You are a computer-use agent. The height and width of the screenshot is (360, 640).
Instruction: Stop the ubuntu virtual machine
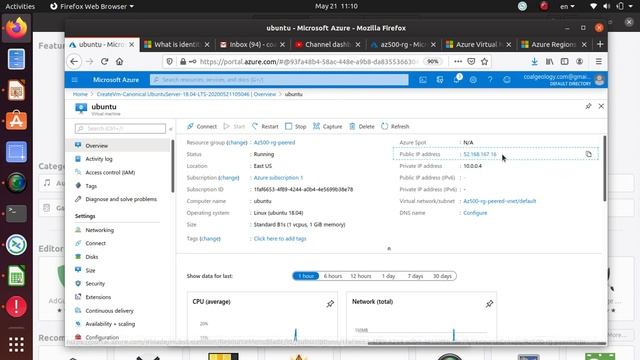(296, 127)
